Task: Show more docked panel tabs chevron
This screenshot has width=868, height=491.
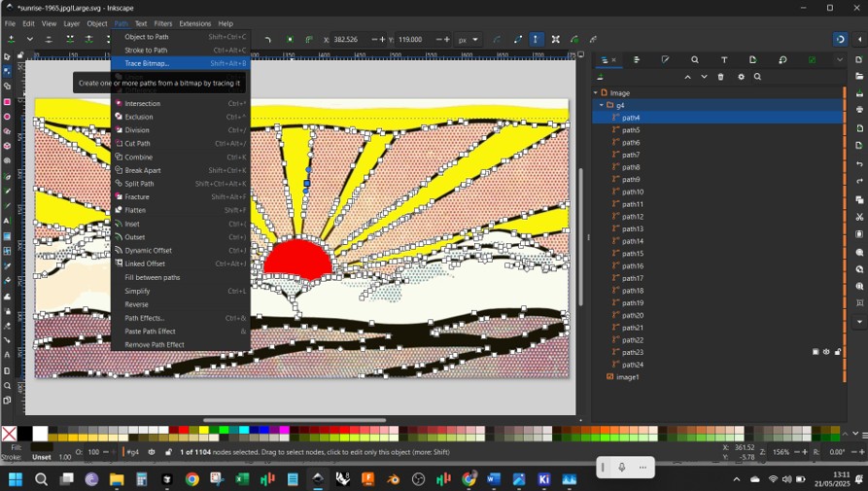Action: pos(840,59)
